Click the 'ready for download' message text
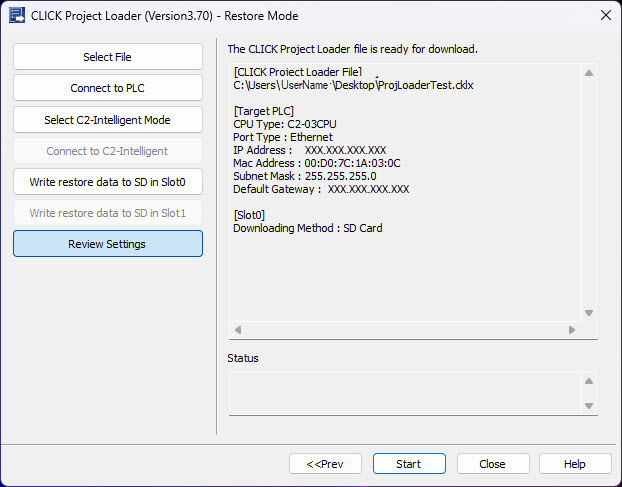Viewport: 622px width, 487px height. (x=353, y=49)
